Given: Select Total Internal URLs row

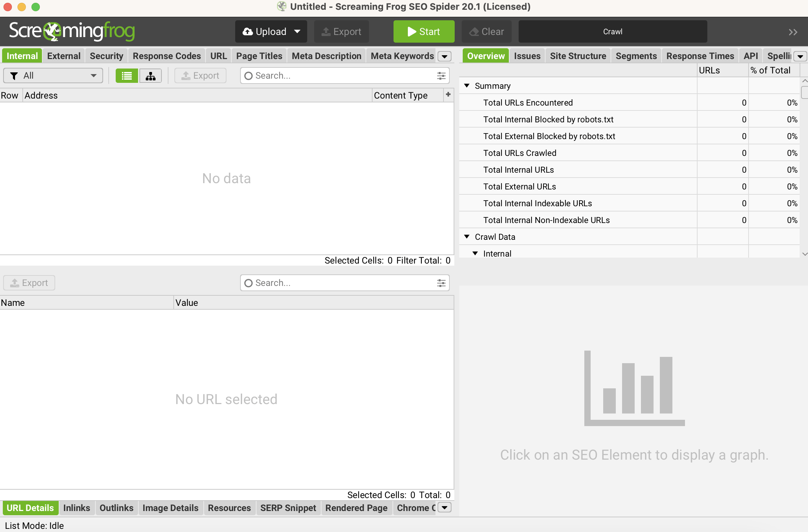Looking at the screenshot, I should click(x=629, y=170).
